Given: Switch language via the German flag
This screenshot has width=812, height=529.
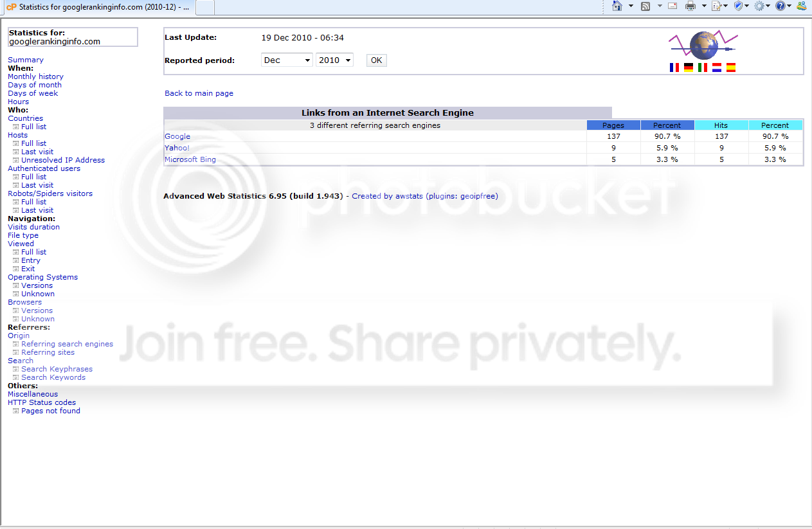Looking at the screenshot, I should coord(688,67).
